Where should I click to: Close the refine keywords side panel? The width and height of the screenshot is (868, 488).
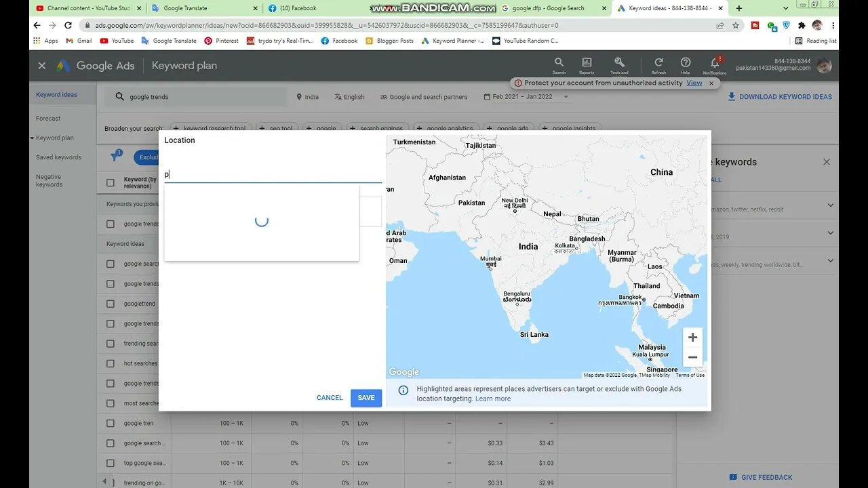(x=827, y=162)
